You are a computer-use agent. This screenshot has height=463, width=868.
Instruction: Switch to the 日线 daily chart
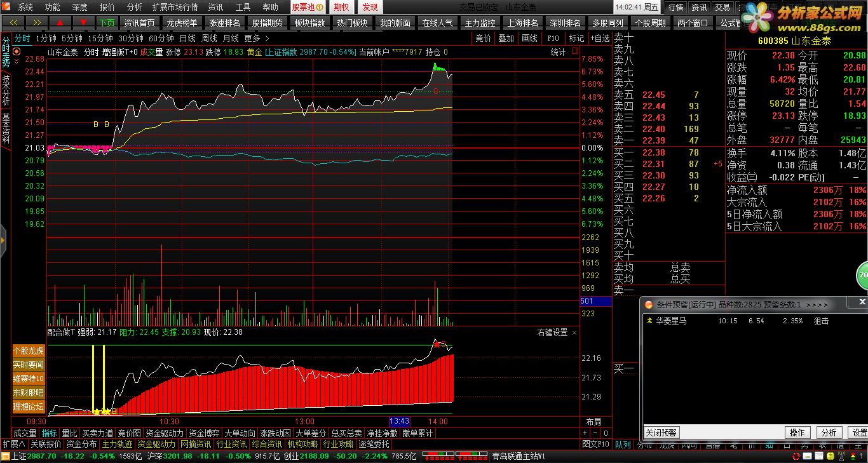point(187,38)
